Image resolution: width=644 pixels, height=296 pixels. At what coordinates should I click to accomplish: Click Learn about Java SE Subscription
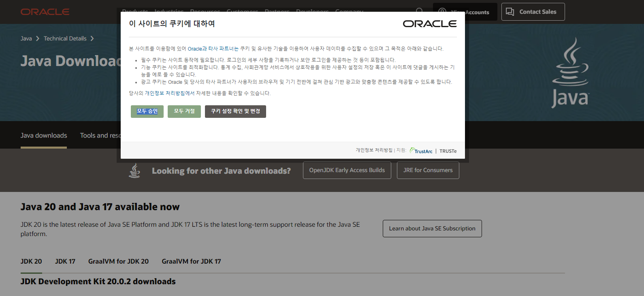click(432, 229)
